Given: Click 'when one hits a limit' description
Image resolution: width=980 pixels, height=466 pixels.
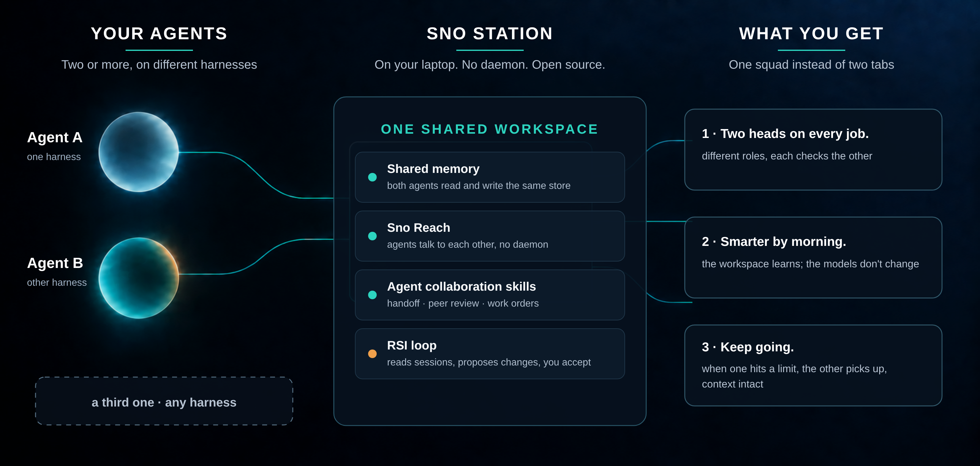Looking at the screenshot, I should (x=794, y=376).
